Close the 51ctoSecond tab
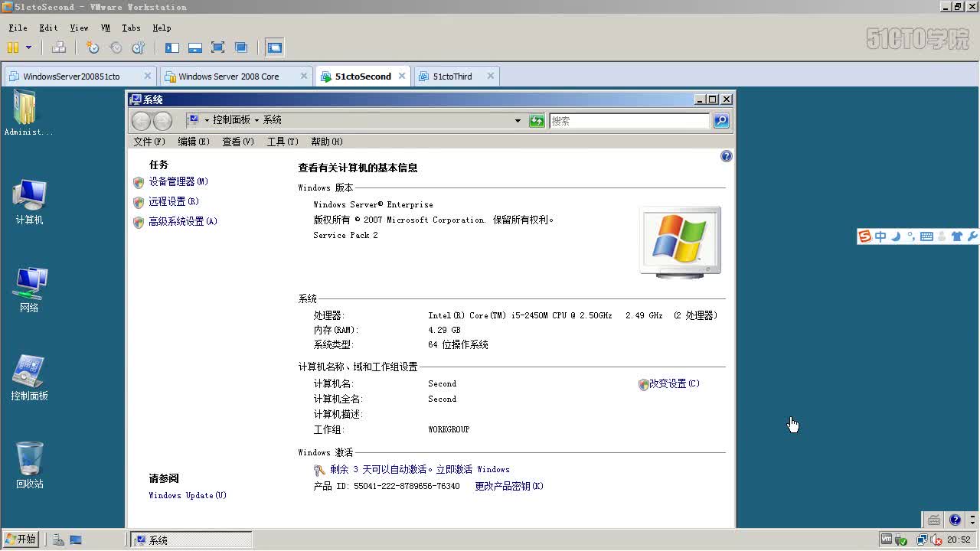 point(402,77)
